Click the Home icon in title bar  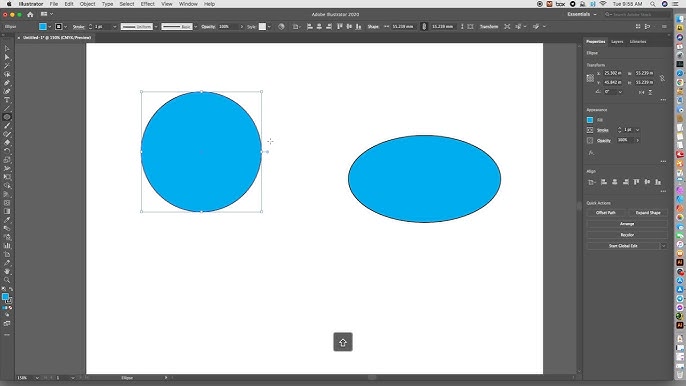tap(30, 14)
